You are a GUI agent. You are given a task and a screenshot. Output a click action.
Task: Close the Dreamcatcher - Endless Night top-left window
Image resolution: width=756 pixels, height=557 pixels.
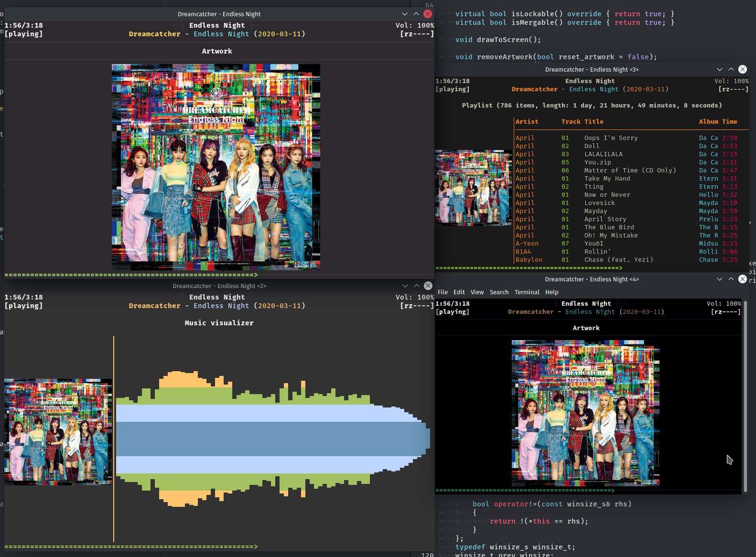click(x=428, y=14)
